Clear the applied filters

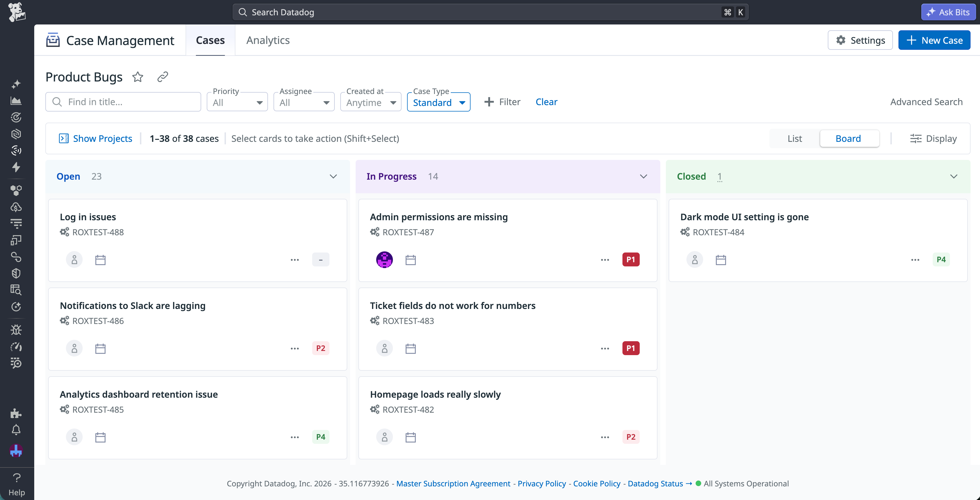click(x=546, y=102)
